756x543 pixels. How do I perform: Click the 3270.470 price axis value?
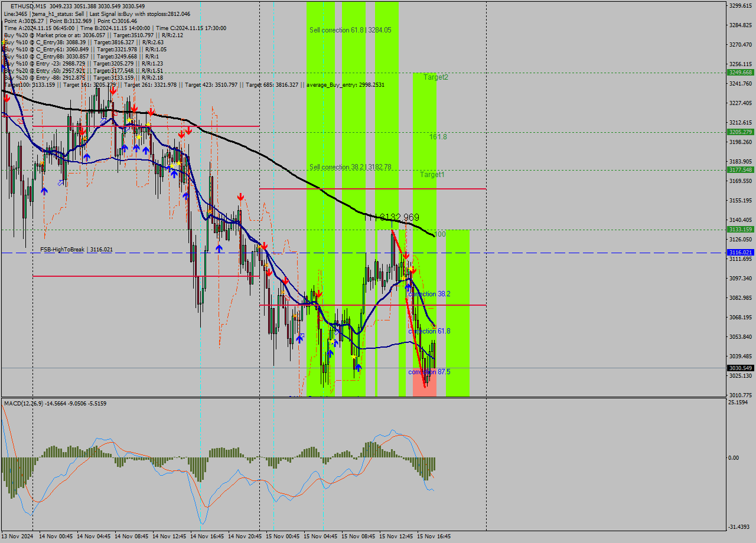click(x=741, y=44)
